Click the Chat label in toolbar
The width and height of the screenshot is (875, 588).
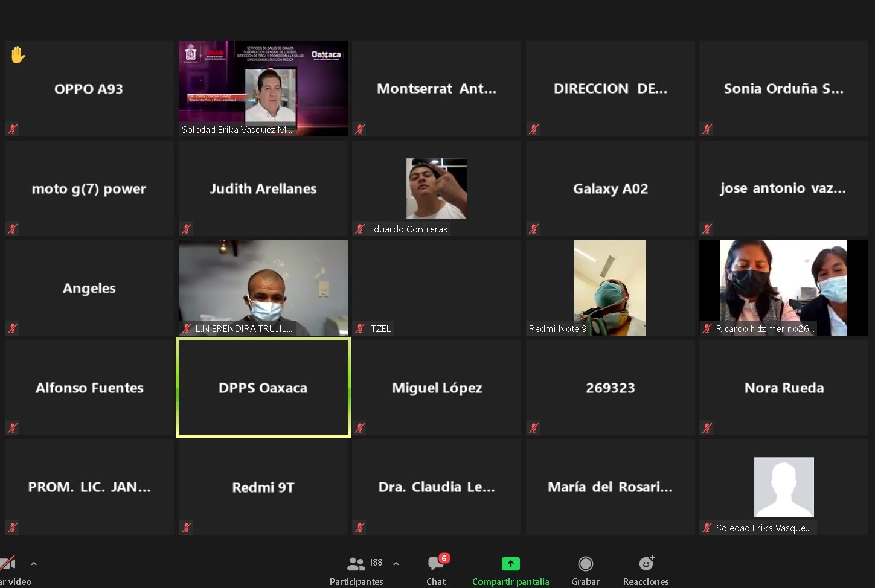point(436,581)
